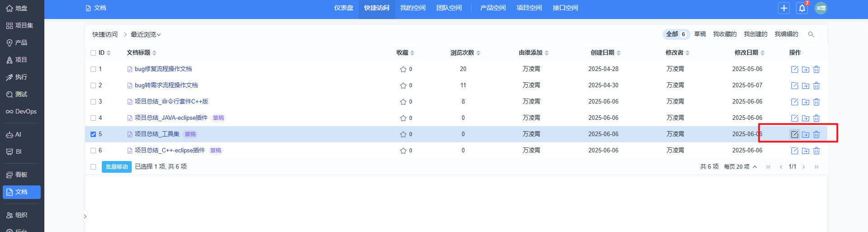
Task: Sort by 修改日期 column
Action: tap(749, 53)
